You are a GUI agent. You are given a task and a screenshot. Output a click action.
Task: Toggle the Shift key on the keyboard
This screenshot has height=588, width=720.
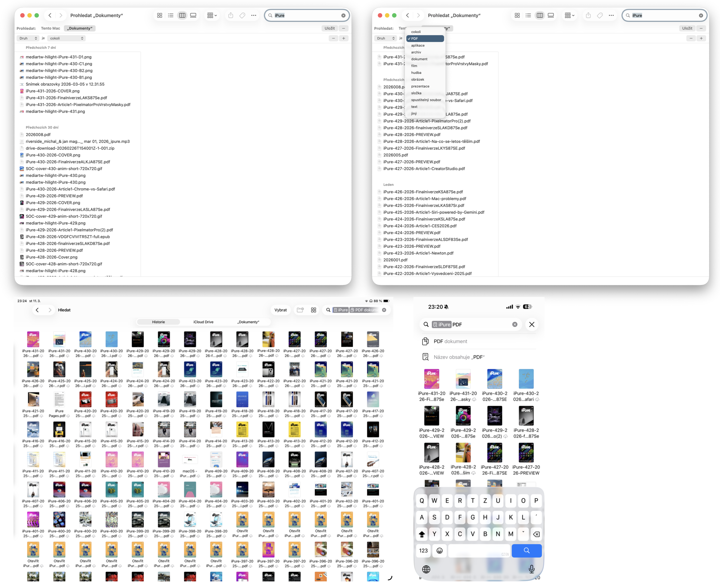(x=422, y=534)
